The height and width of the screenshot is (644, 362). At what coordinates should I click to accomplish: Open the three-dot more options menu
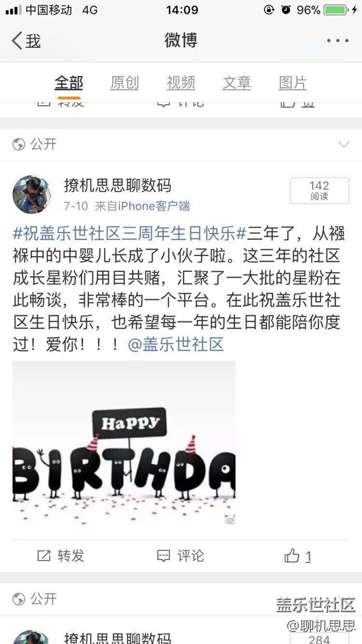(x=338, y=41)
